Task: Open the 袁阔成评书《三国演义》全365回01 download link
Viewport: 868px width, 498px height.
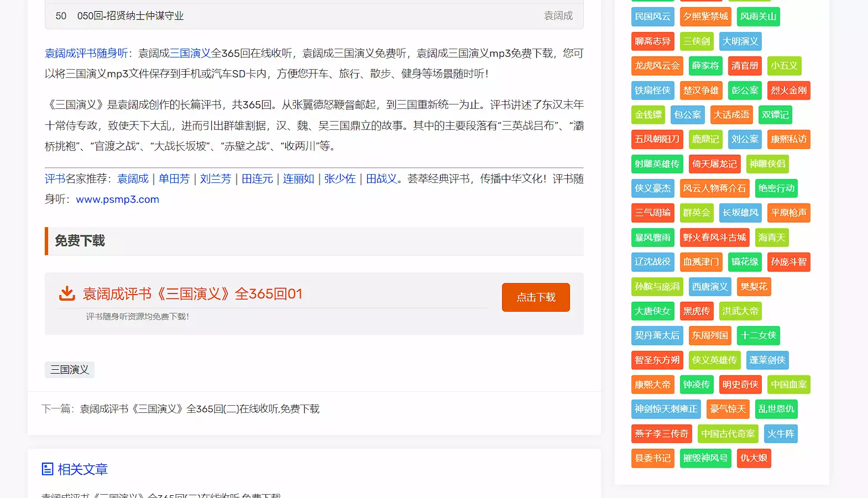Action: 192,294
